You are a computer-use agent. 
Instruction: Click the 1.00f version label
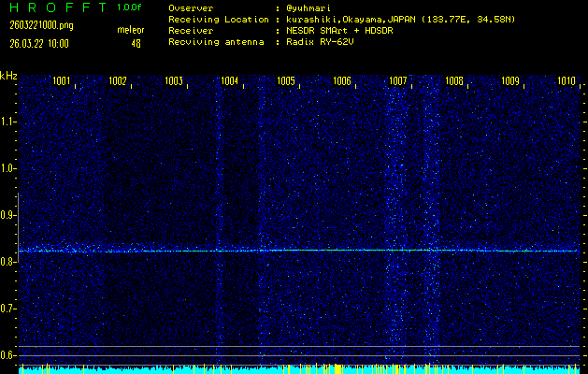pyautogui.click(x=130, y=7)
